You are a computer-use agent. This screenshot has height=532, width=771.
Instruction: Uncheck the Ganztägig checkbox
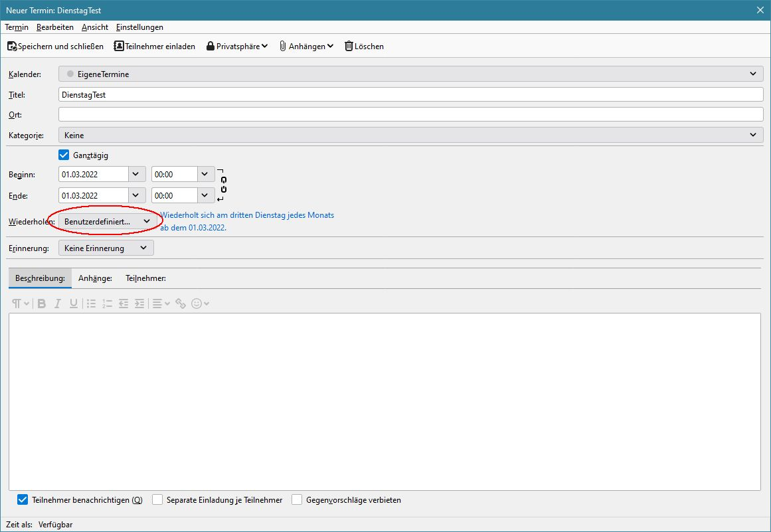click(64, 155)
